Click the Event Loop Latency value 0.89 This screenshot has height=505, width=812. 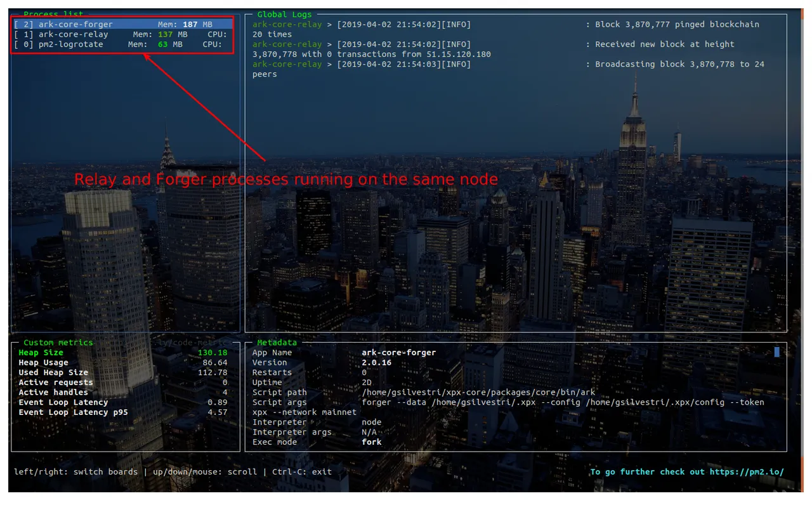218,402
